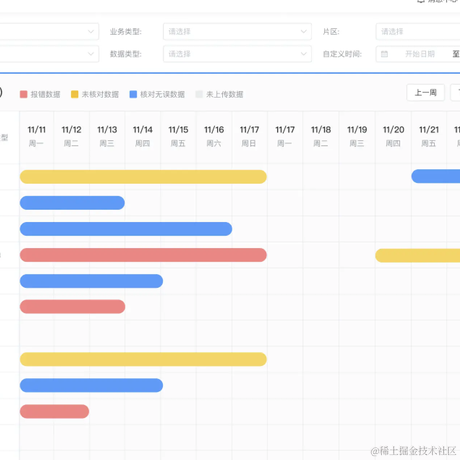Open the 数据类型 dropdown
460x460 pixels.
click(x=237, y=54)
